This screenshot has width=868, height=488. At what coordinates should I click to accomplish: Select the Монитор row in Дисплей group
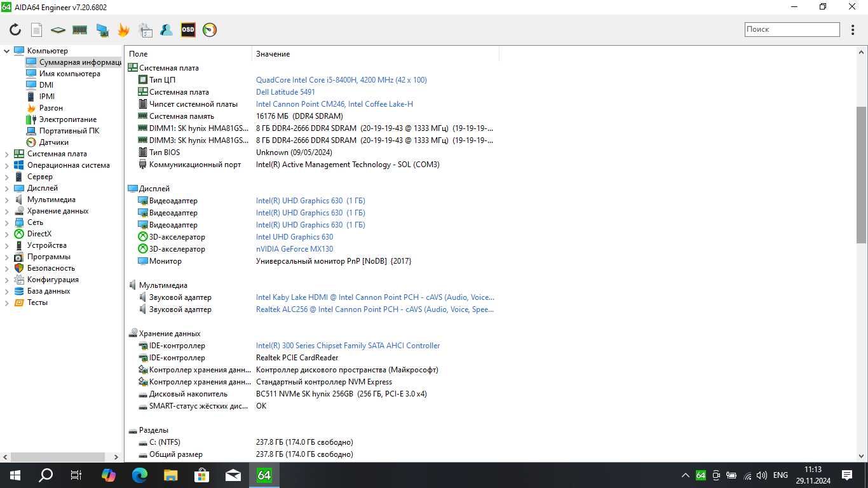click(311, 261)
